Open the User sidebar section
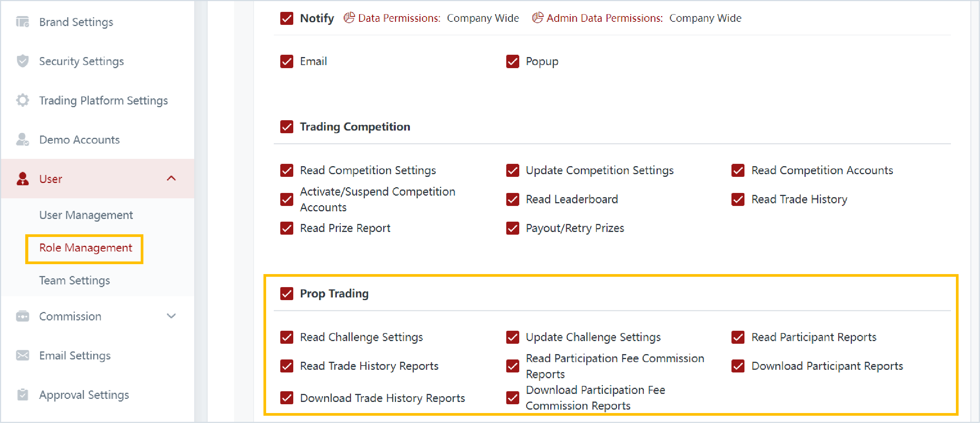This screenshot has height=423, width=980. pos(50,179)
